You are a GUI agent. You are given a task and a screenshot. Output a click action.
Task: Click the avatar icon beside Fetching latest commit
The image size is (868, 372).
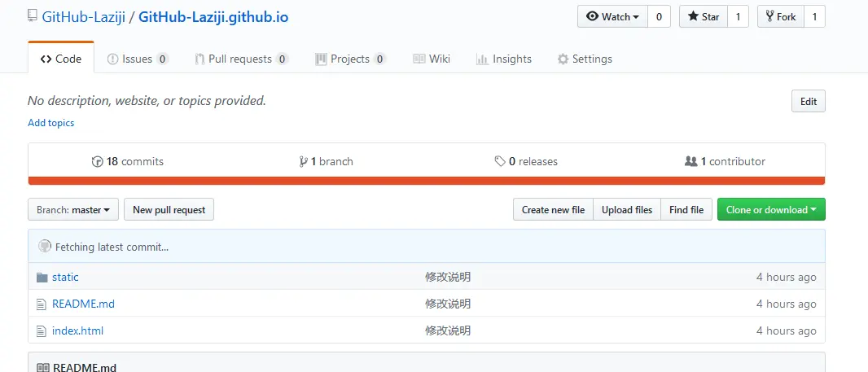coord(45,247)
